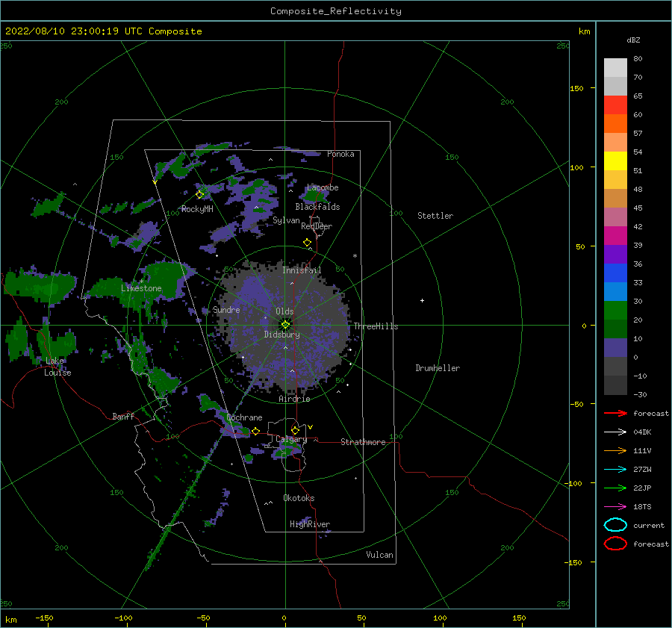Pick the blue 33-36 dBZ swatch
Image resolution: width=672 pixels, height=628 pixels.
tap(615, 273)
